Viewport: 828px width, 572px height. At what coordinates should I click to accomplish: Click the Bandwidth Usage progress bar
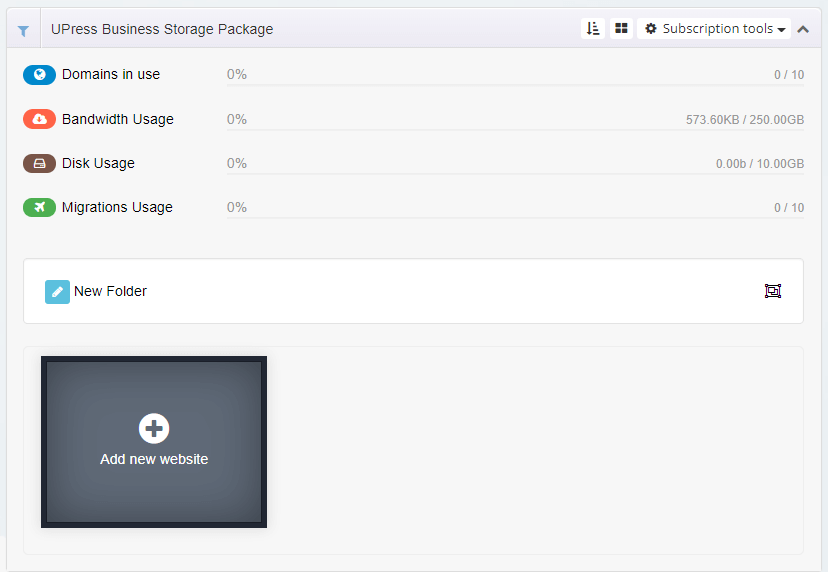click(515, 129)
